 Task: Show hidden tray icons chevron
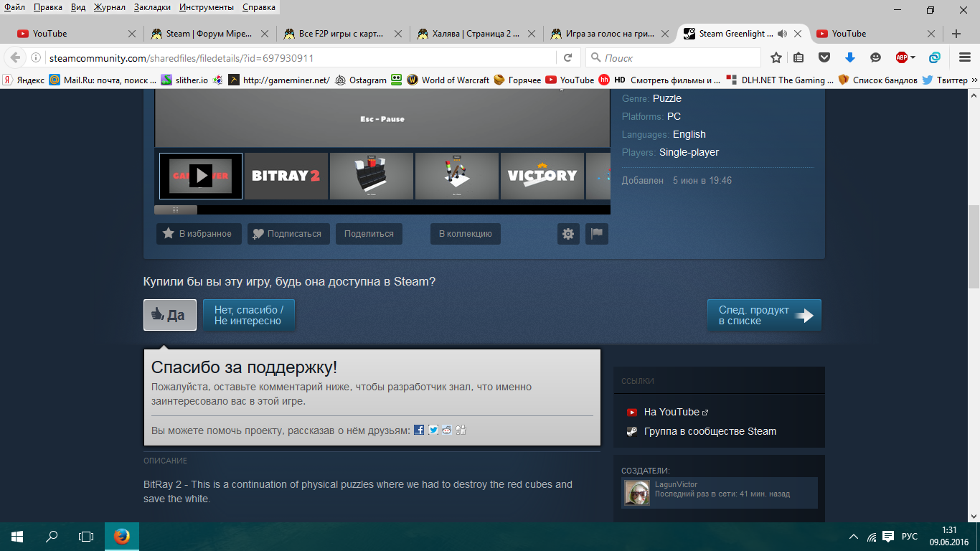pos(854,537)
